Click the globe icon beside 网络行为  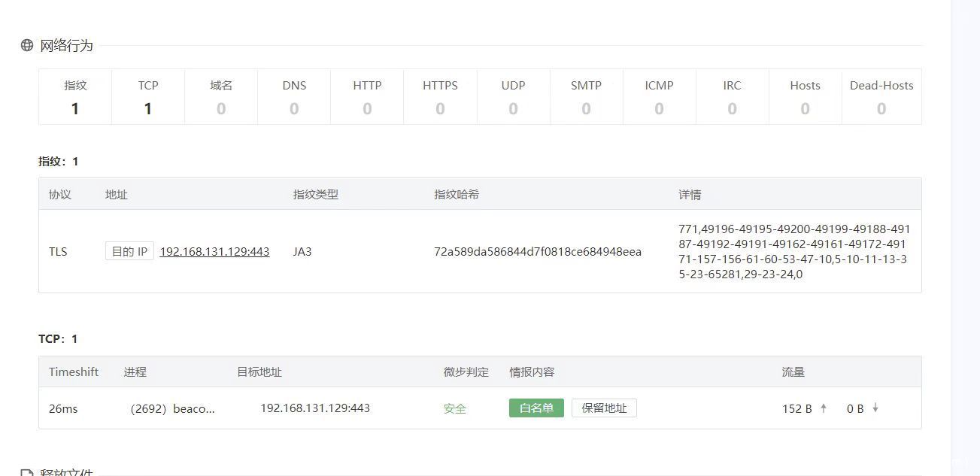coord(27,45)
